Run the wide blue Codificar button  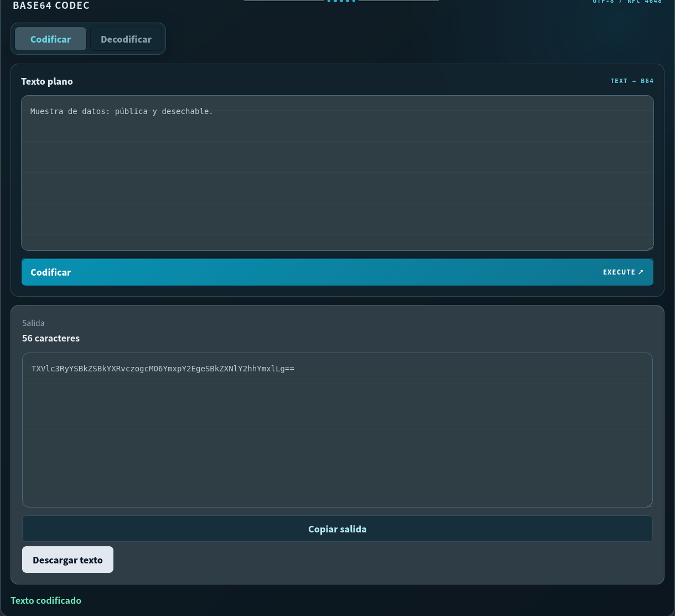(x=337, y=272)
